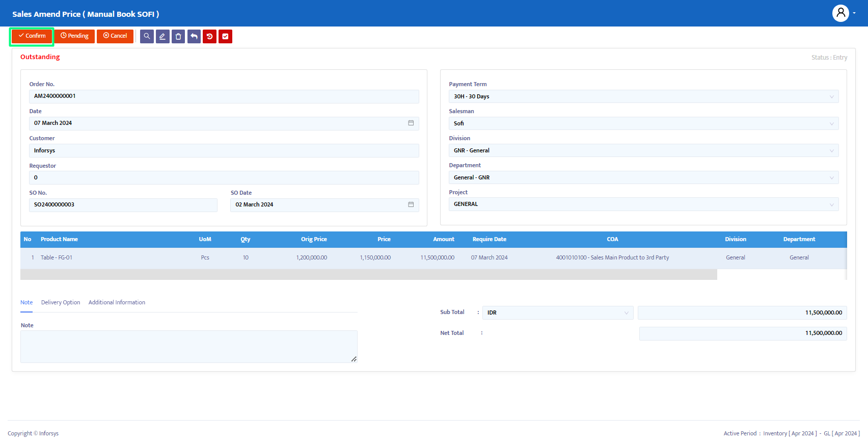Expand the Payment Term dropdown
This screenshot has width=868, height=442.
coord(644,96)
